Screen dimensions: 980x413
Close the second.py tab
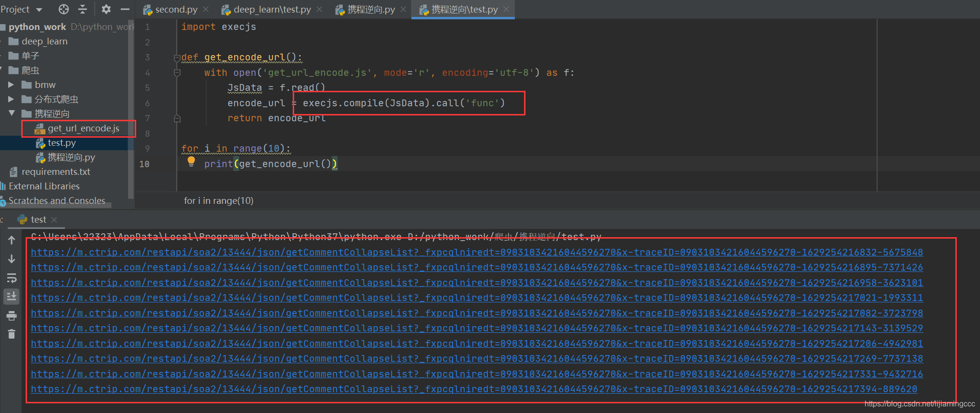206,9
